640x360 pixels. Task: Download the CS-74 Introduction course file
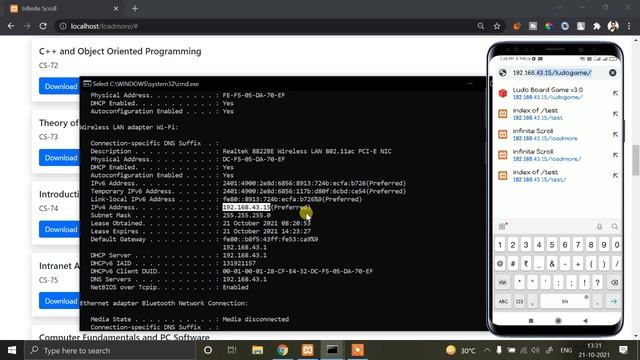pyautogui.click(x=60, y=229)
